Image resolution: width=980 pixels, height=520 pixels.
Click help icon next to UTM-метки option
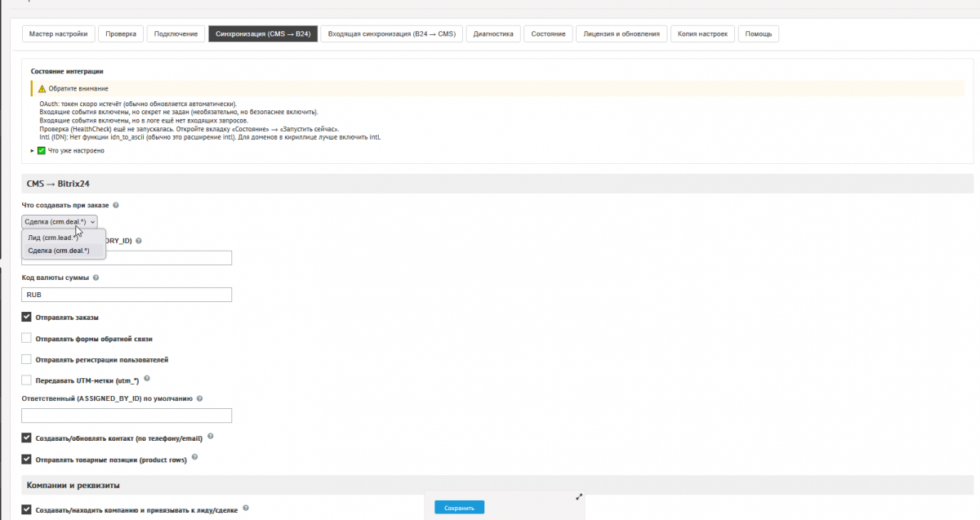coord(147,380)
